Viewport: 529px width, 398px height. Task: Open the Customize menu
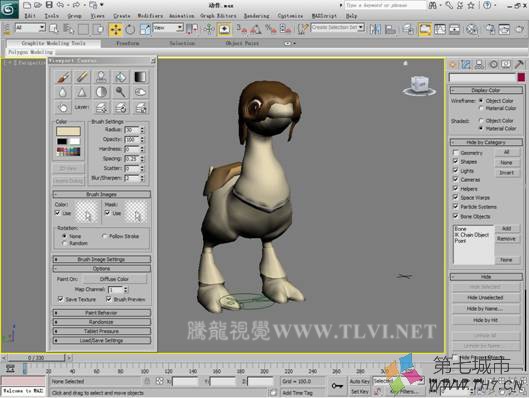click(x=290, y=16)
